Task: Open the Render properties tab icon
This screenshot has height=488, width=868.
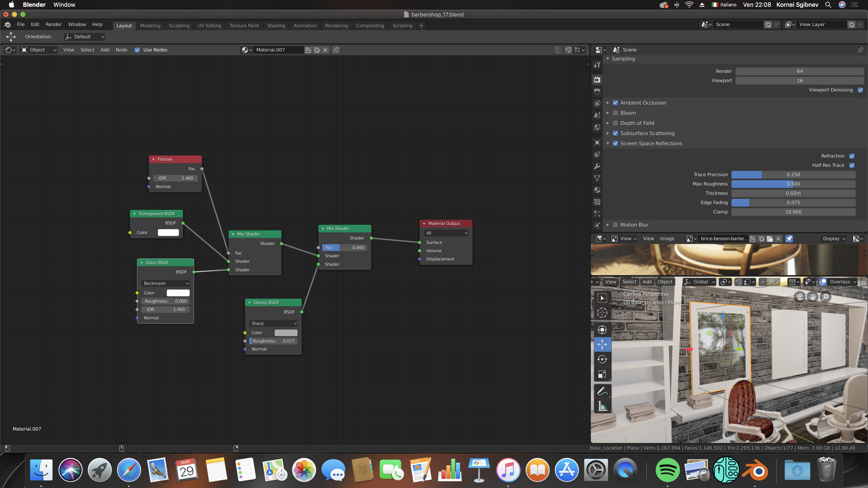Action: (597, 80)
